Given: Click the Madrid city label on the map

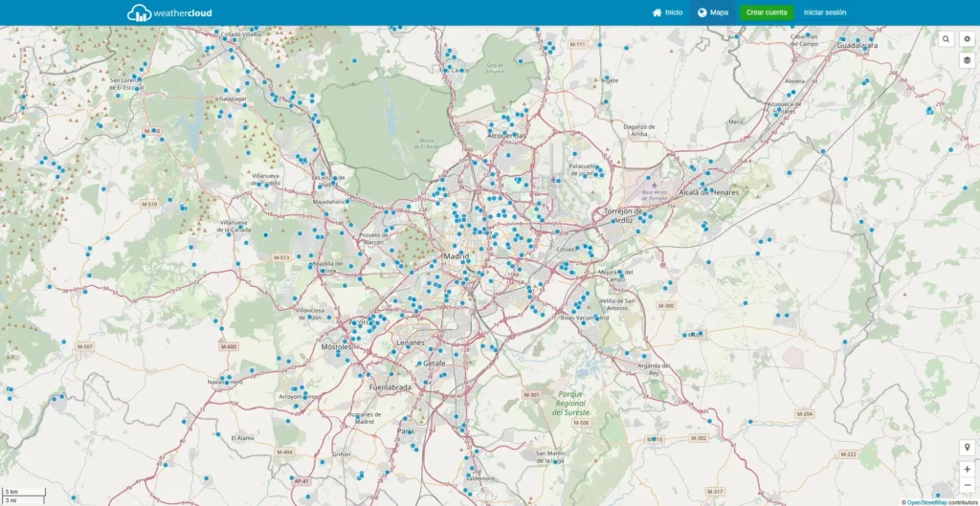Looking at the screenshot, I should [x=455, y=256].
